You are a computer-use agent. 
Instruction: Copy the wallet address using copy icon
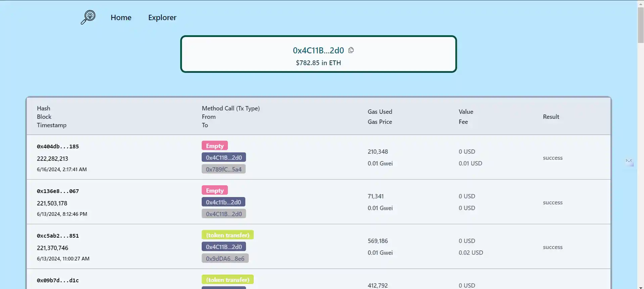click(x=351, y=50)
